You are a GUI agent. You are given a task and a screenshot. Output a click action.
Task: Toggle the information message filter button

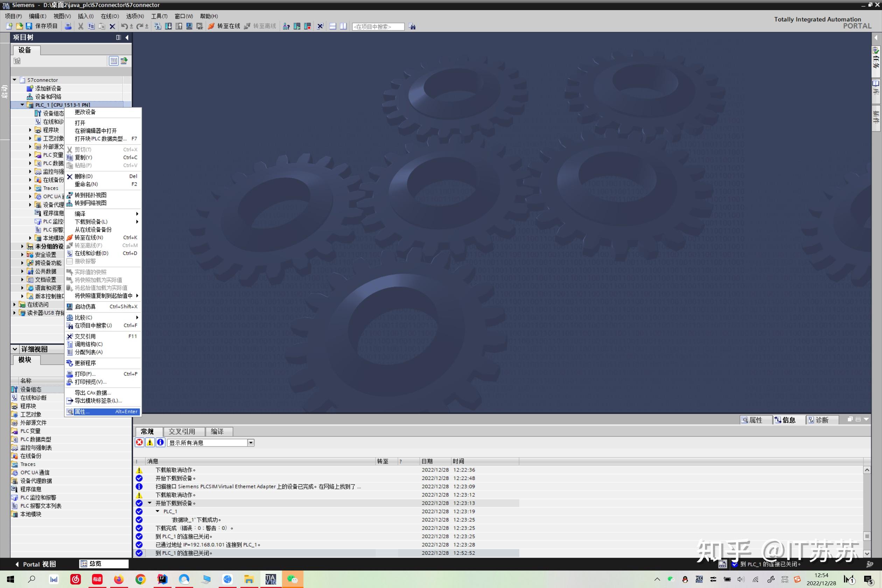click(160, 442)
